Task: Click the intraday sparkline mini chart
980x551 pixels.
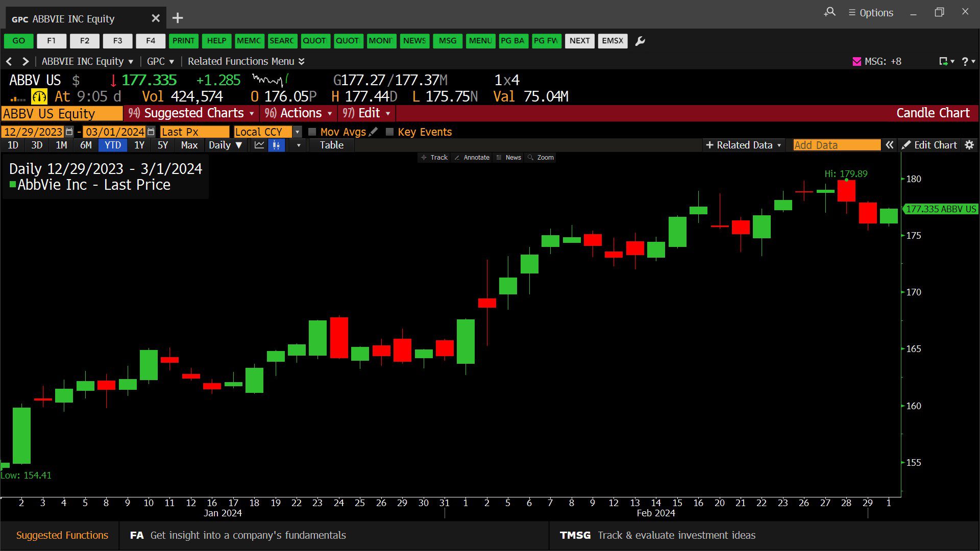Action: (271, 80)
